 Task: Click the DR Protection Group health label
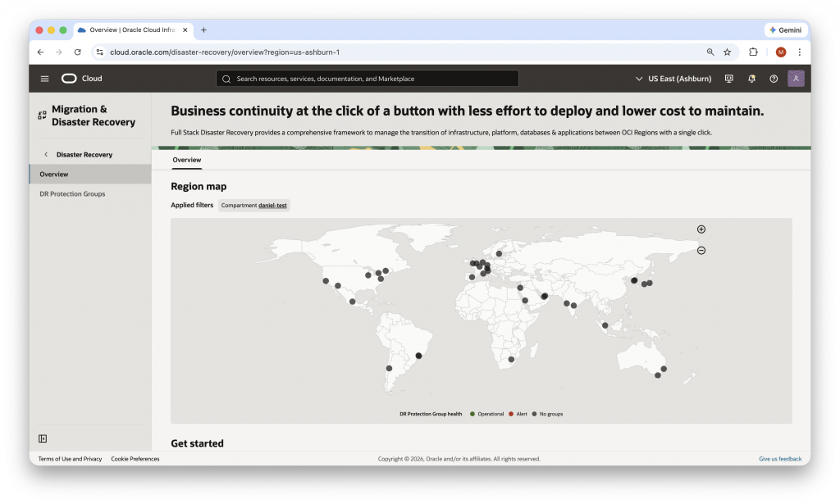(x=431, y=414)
